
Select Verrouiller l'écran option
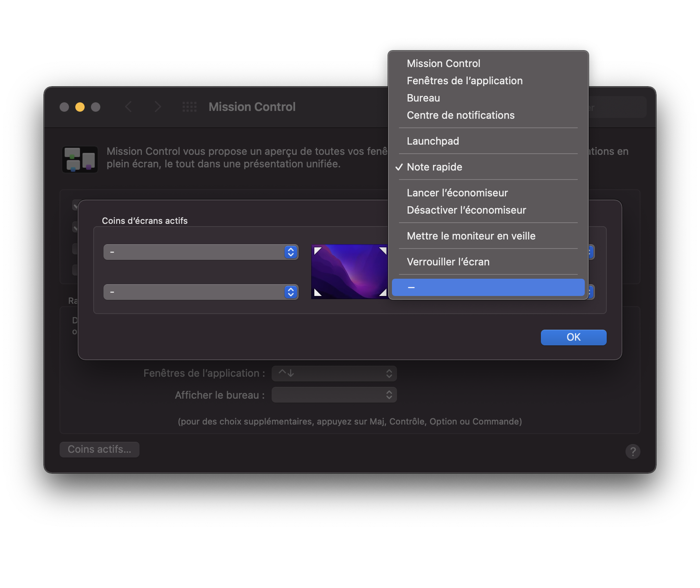[x=488, y=262]
